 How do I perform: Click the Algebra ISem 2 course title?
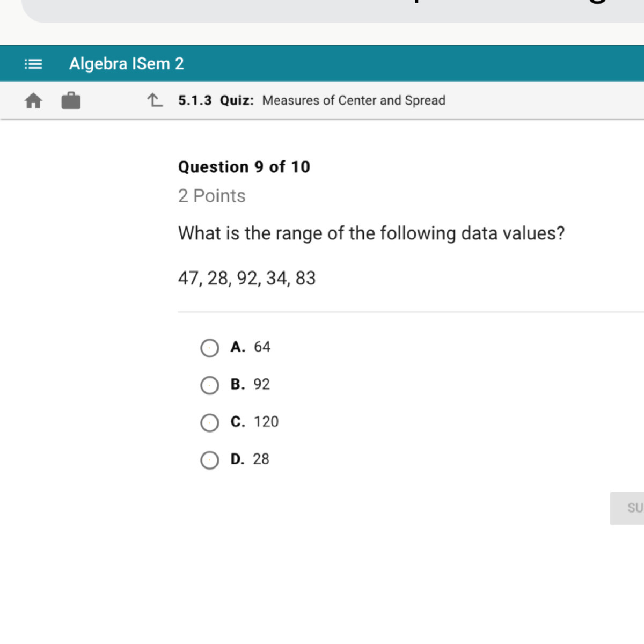coord(127,64)
